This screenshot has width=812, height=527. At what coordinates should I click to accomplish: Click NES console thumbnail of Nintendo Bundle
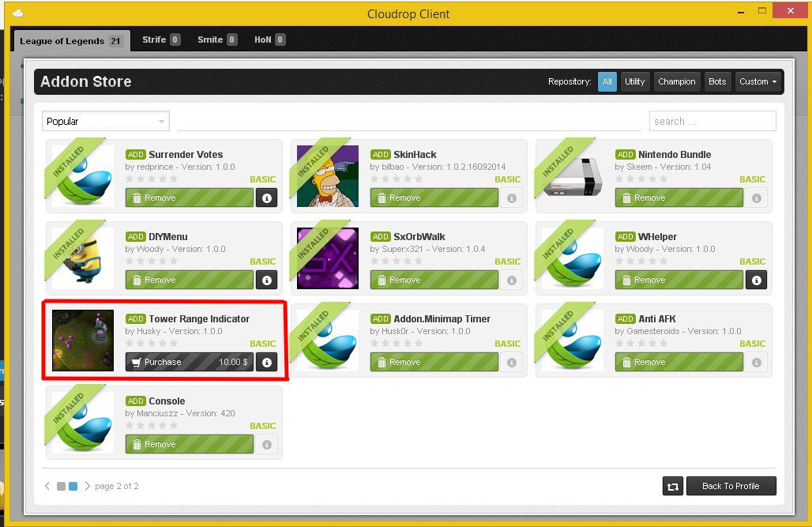(x=573, y=176)
